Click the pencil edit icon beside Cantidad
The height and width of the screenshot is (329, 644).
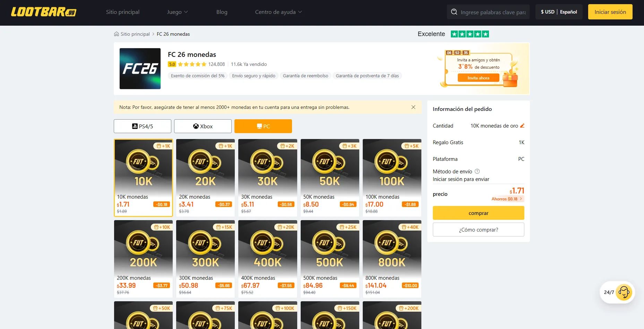click(522, 125)
